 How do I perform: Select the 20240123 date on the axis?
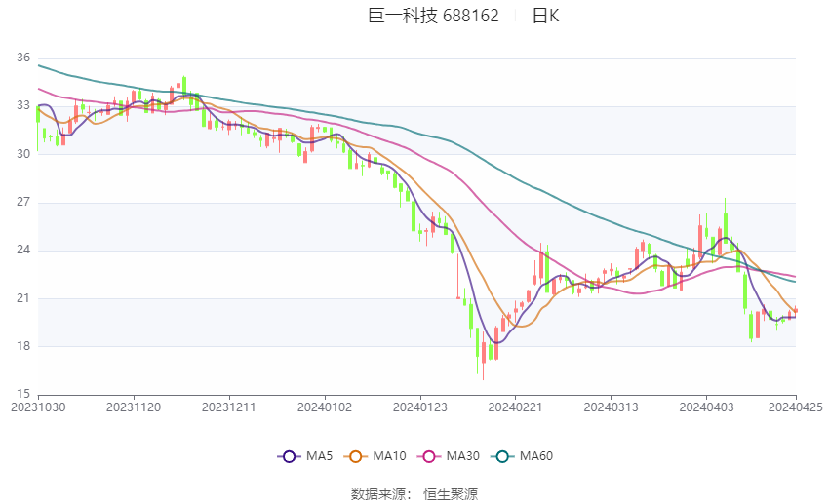[x=419, y=406]
